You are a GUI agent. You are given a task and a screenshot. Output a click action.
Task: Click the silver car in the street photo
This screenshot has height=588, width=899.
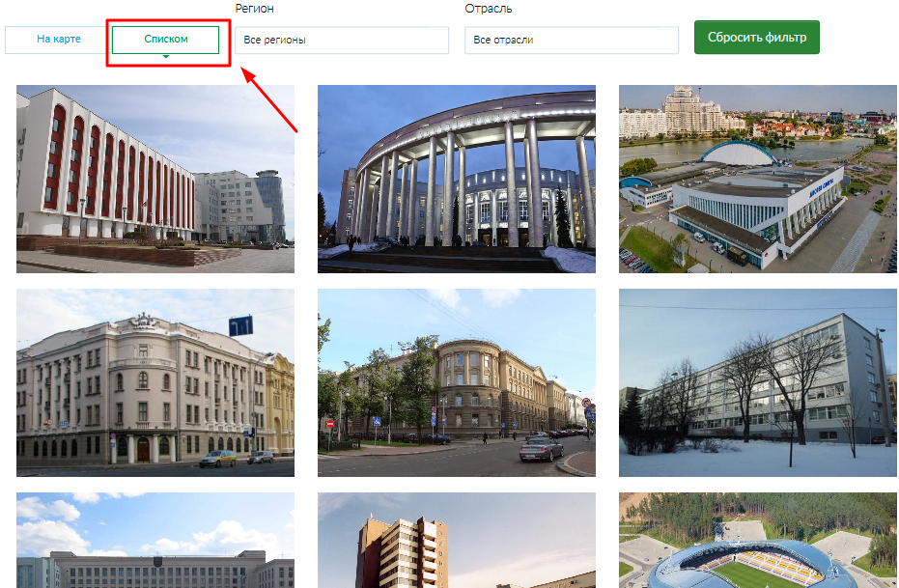541,450
